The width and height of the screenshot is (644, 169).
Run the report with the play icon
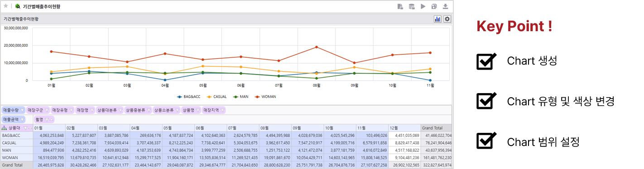[x=423, y=6]
